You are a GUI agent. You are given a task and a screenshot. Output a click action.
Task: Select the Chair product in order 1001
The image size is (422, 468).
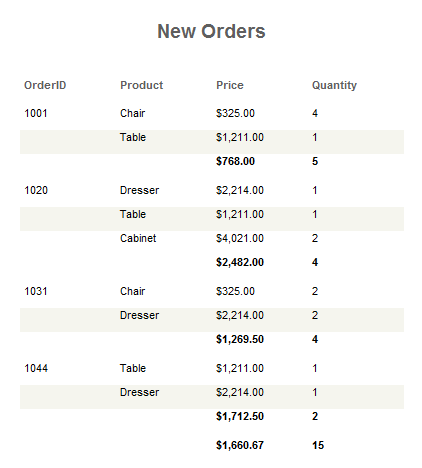(x=132, y=113)
